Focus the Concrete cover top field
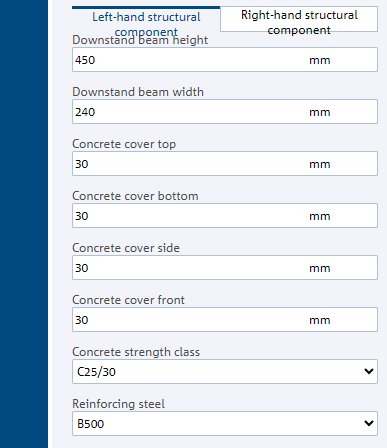 [225, 164]
